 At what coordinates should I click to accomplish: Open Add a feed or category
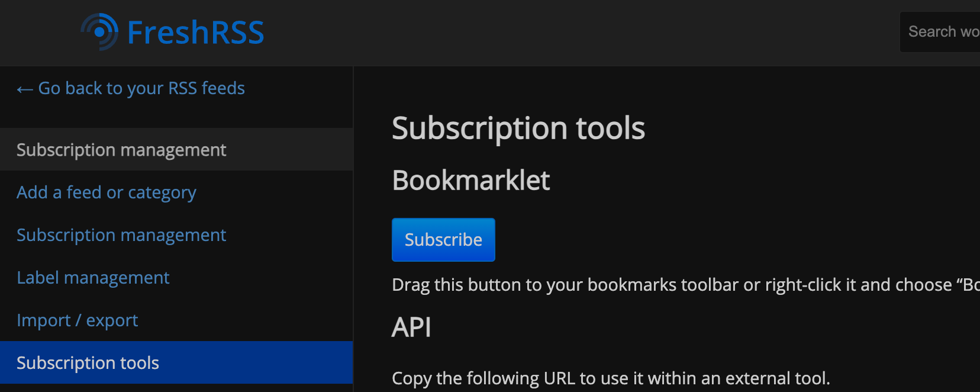point(107,192)
